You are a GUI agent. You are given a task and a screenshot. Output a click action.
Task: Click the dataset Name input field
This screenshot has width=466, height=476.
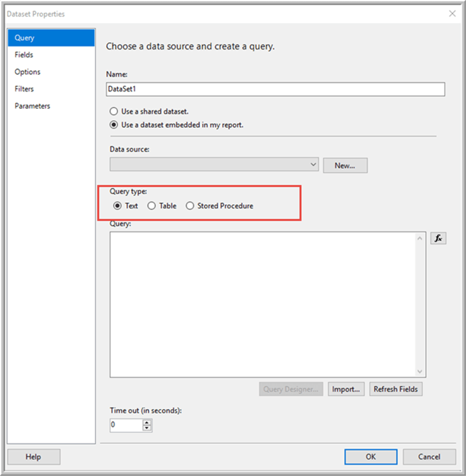(x=275, y=89)
